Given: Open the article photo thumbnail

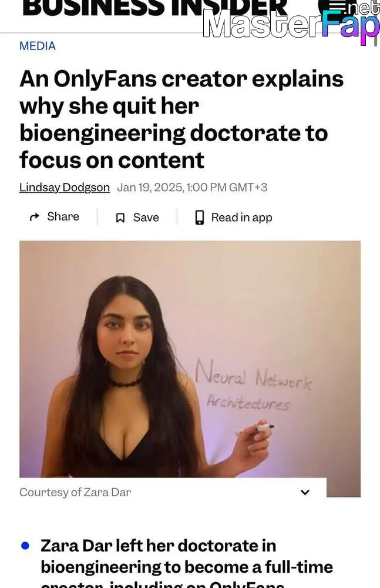Looking at the screenshot, I should coord(190,359).
